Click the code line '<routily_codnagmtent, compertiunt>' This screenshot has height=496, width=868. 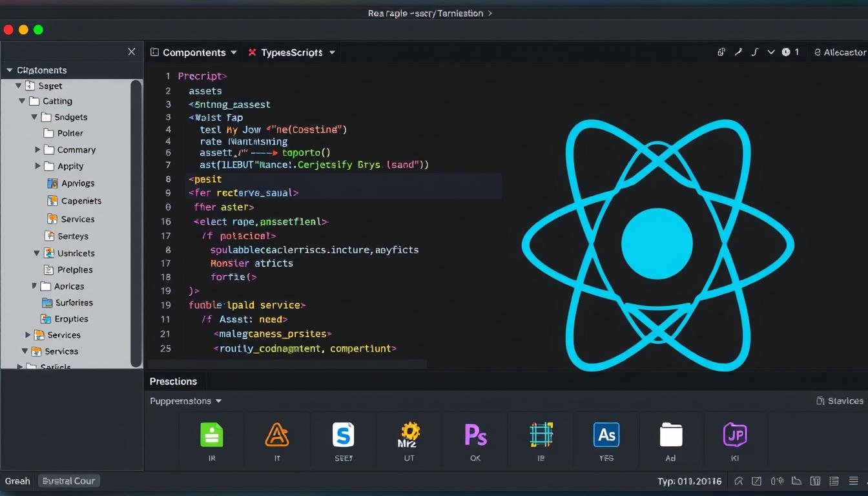point(305,348)
